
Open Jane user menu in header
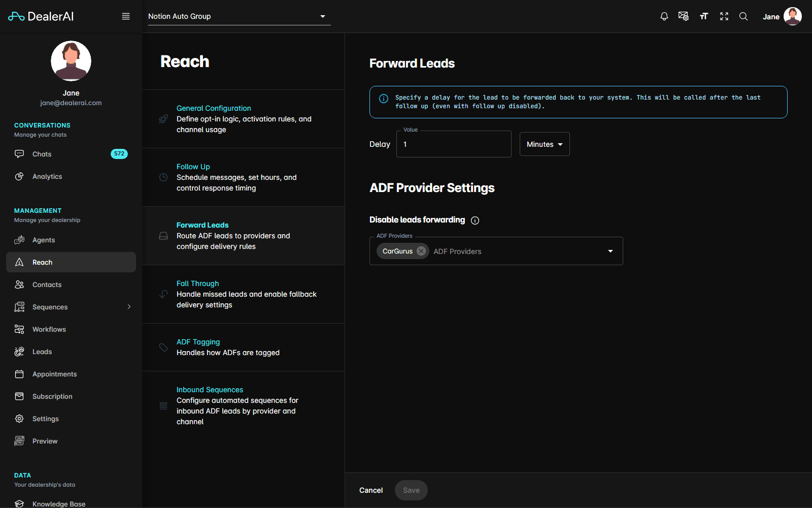[782, 16]
